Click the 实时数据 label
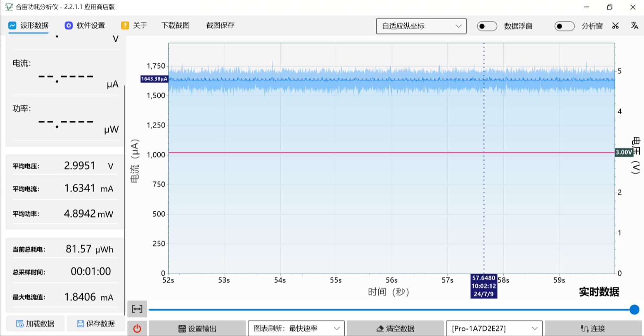 [599, 292]
